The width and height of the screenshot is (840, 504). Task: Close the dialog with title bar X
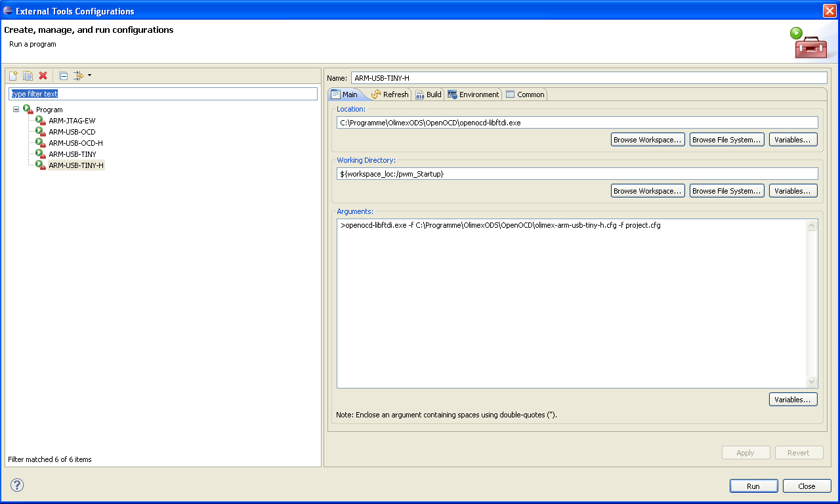829,10
